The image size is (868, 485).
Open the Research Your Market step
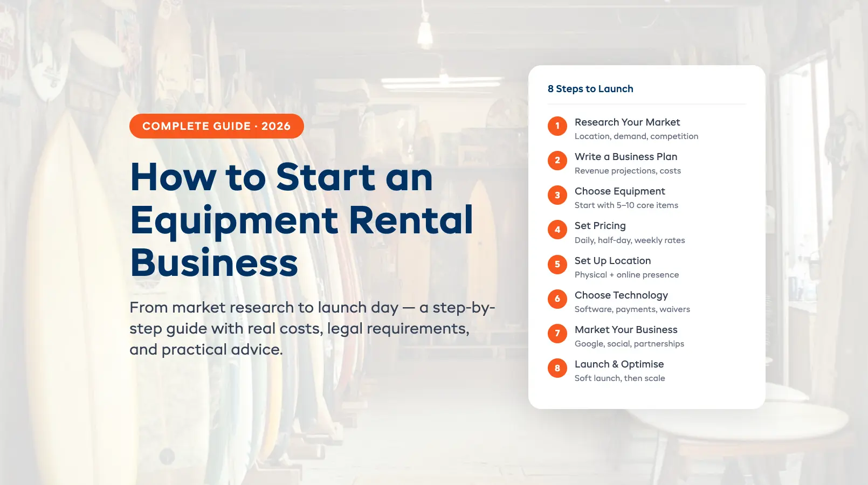point(628,122)
